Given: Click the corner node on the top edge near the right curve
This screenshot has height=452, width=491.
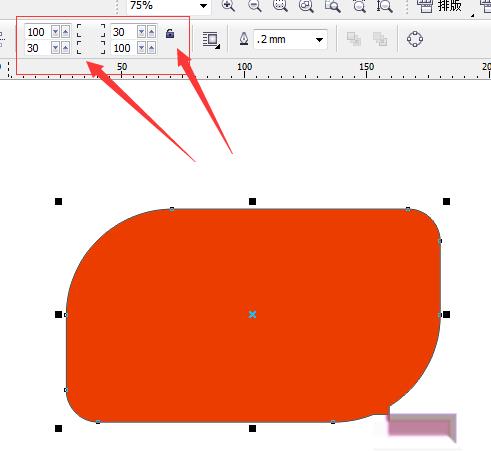Looking at the screenshot, I should 408,209.
